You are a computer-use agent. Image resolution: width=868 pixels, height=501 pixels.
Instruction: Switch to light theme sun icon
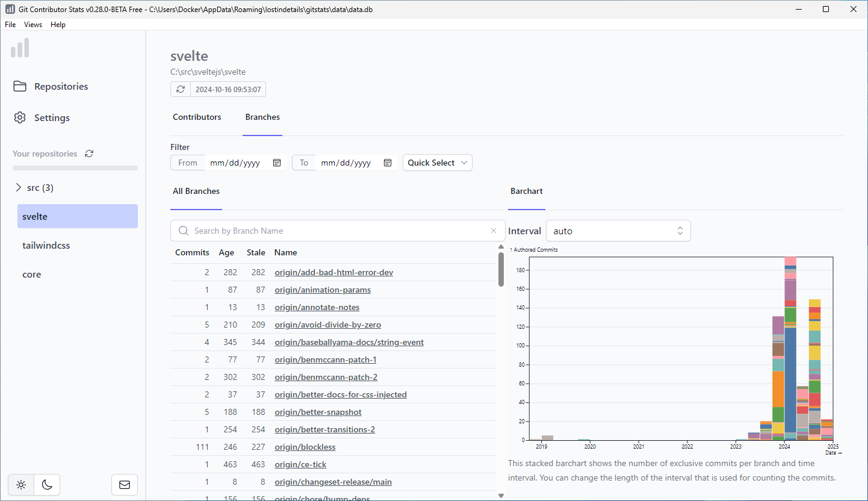pyautogui.click(x=21, y=484)
